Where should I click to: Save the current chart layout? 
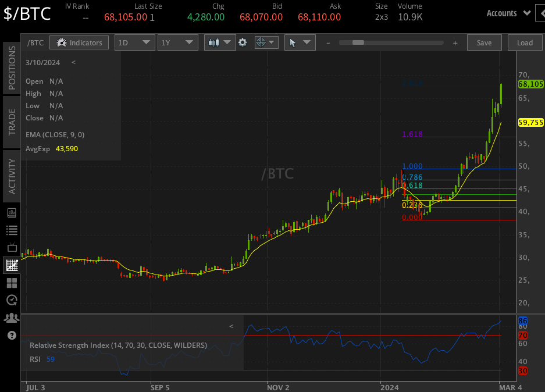click(484, 42)
